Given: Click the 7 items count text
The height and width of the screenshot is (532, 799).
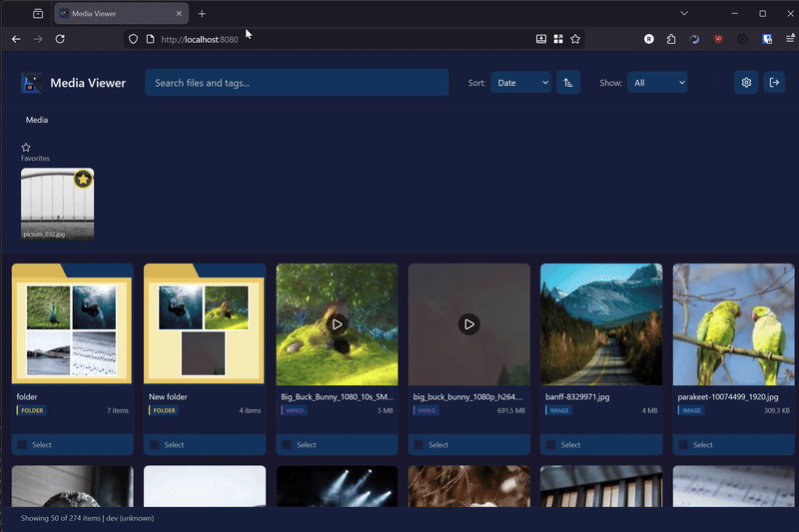Looking at the screenshot, I should point(118,410).
